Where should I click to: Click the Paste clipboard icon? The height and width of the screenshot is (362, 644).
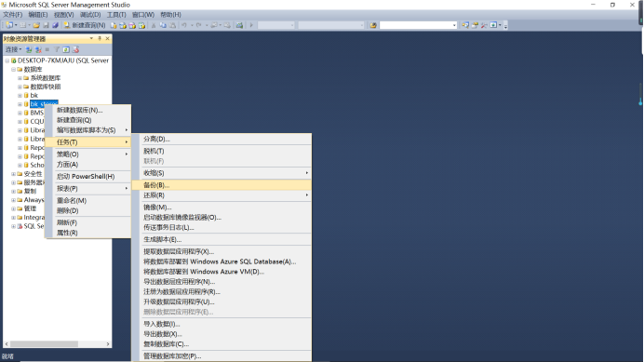click(x=172, y=25)
